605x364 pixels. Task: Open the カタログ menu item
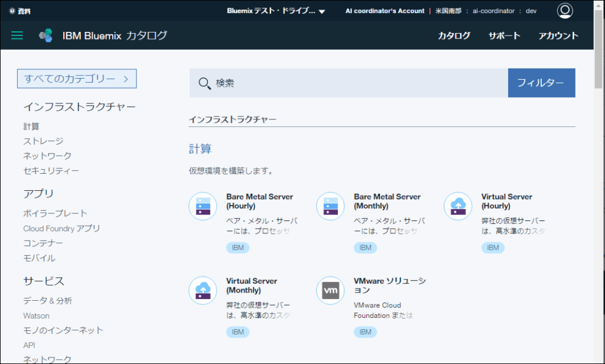[x=454, y=35]
